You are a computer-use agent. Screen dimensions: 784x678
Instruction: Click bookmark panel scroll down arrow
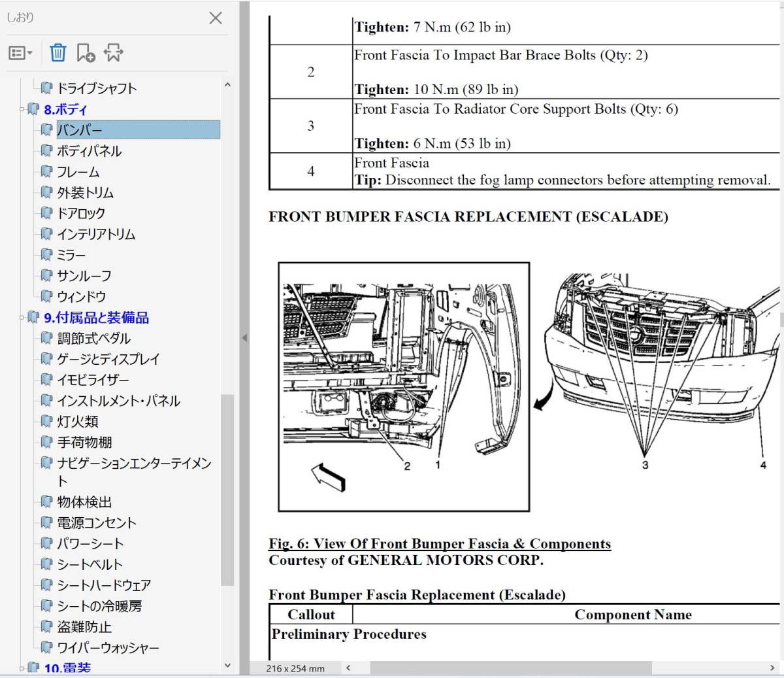tap(227, 666)
